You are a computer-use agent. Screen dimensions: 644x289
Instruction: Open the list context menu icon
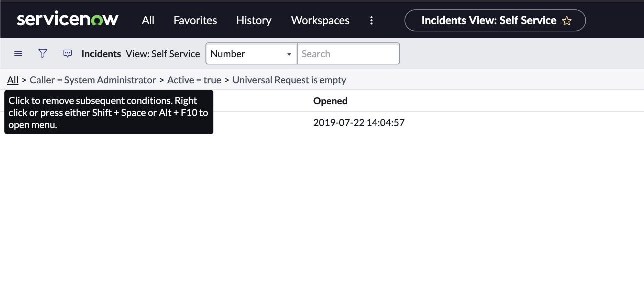tap(18, 54)
